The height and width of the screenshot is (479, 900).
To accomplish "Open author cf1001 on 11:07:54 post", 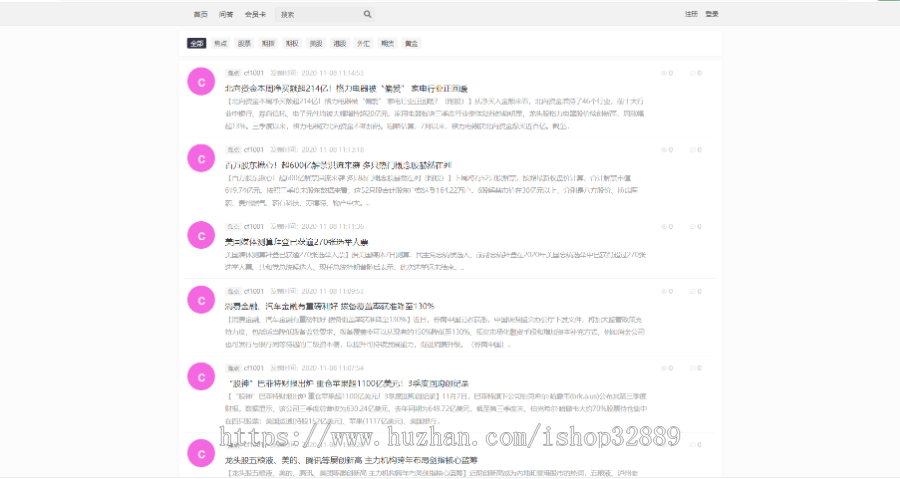I will click(x=254, y=368).
